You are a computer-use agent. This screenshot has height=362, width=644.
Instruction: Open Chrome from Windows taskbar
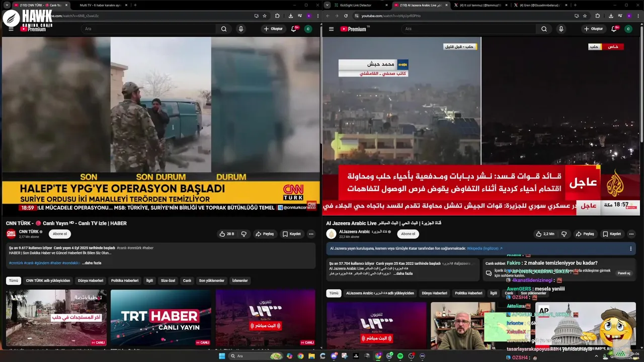300,356
